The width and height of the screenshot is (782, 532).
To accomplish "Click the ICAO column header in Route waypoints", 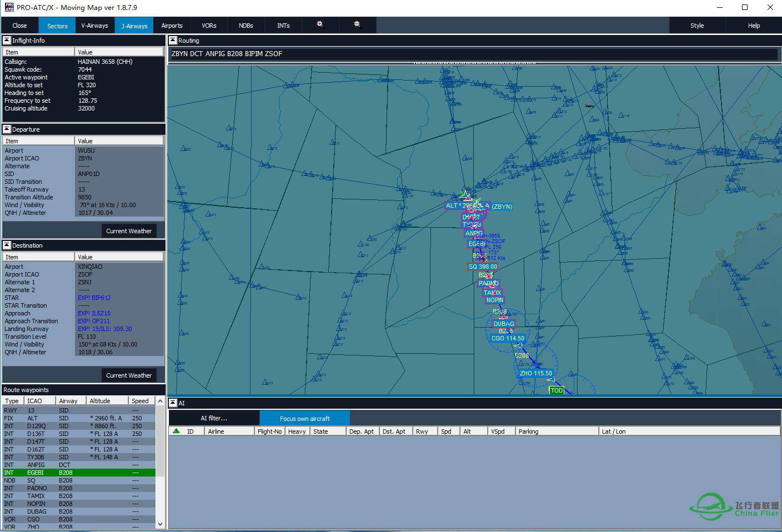I will 40,401.
